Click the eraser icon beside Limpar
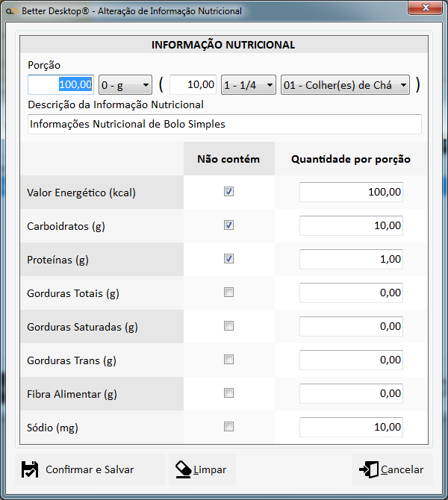The image size is (448, 500). point(183,469)
